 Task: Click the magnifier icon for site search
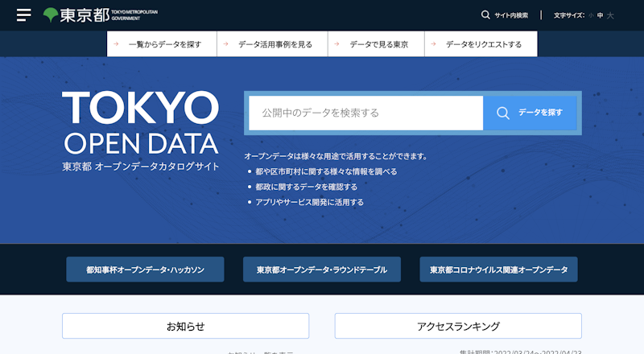click(x=485, y=14)
